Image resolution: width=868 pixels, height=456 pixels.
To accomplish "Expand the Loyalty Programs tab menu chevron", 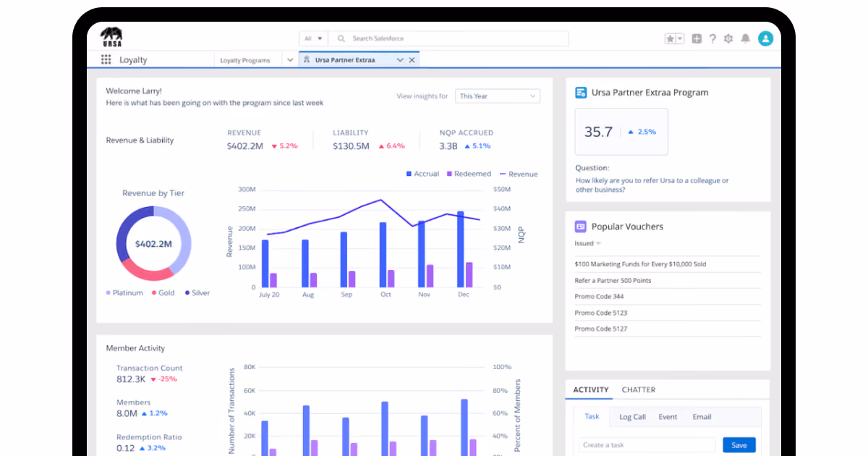I will click(x=290, y=60).
